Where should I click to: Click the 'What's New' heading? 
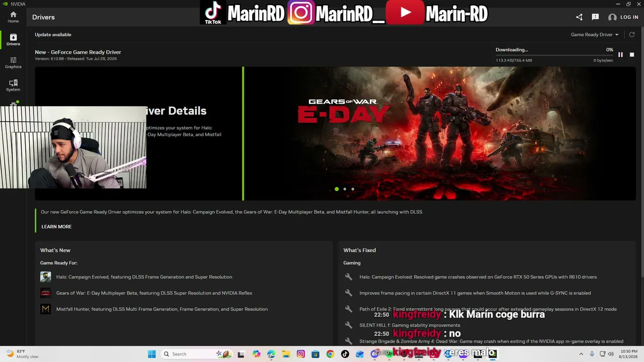pyautogui.click(x=55, y=250)
